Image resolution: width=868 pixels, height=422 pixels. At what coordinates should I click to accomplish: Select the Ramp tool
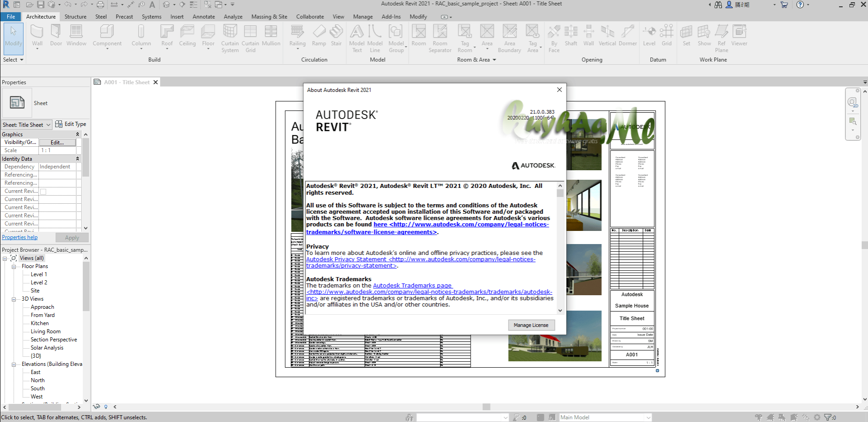319,35
